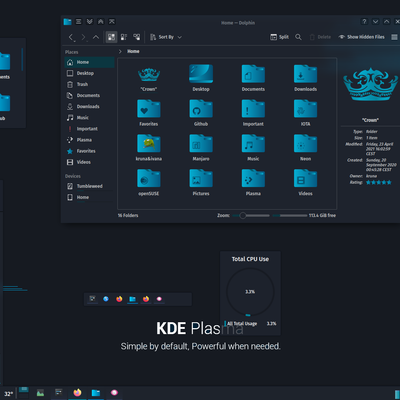
Task: Click the 32° weather widget in panel
Action: [x=8, y=394]
